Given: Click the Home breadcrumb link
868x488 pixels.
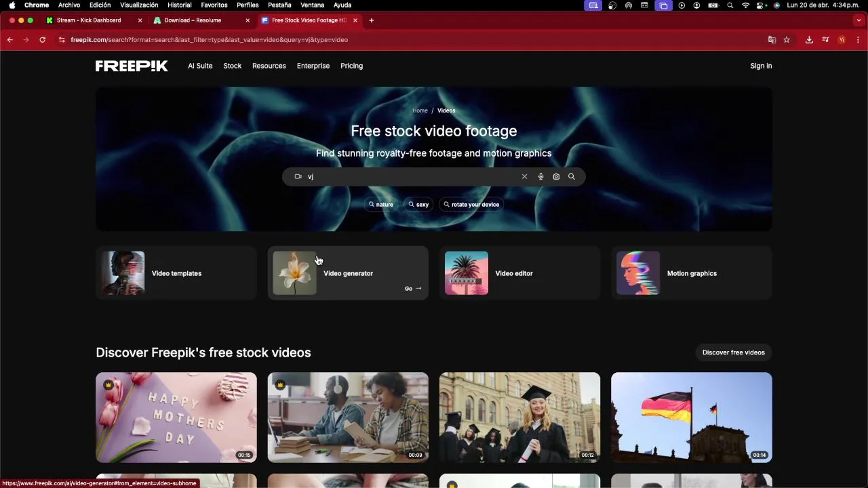Looking at the screenshot, I should (x=420, y=110).
